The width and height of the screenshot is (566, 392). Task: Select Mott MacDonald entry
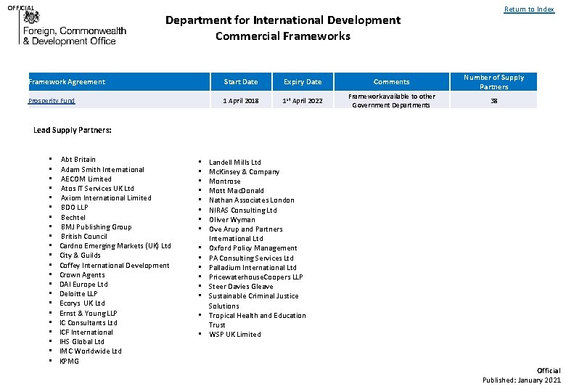coord(236,191)
